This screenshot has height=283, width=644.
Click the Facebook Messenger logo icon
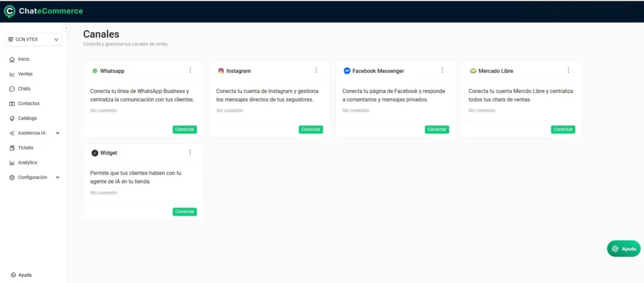(x=347, y=70)
